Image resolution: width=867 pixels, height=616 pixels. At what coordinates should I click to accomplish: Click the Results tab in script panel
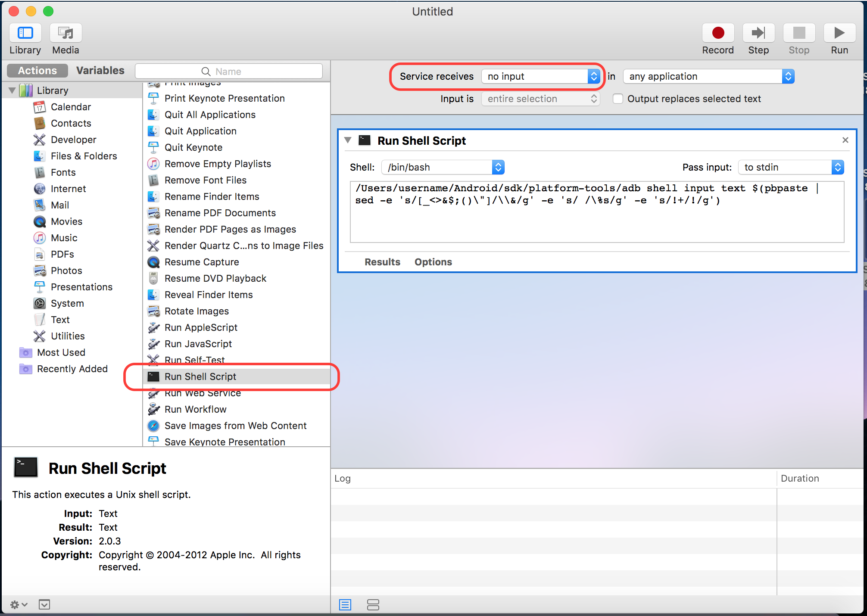[x=381, y=261]
